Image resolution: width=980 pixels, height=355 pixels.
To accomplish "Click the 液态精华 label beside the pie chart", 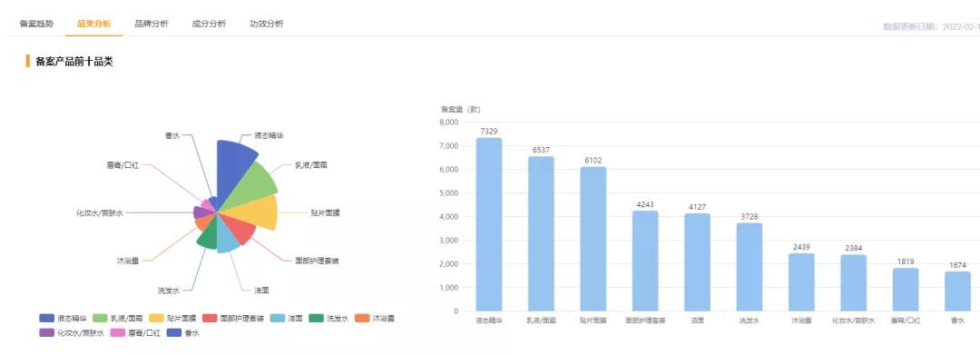I will click(x=269, y=135).
